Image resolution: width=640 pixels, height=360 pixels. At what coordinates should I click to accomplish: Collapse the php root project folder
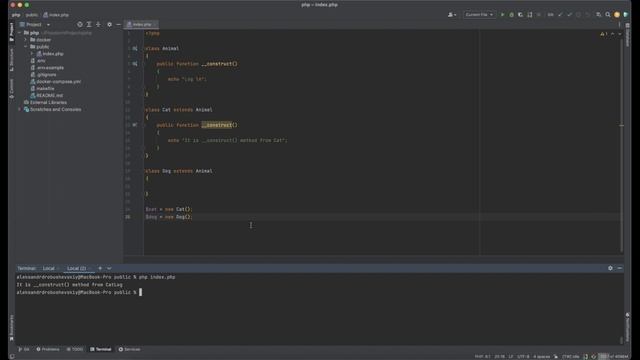(x=19, y=33)
